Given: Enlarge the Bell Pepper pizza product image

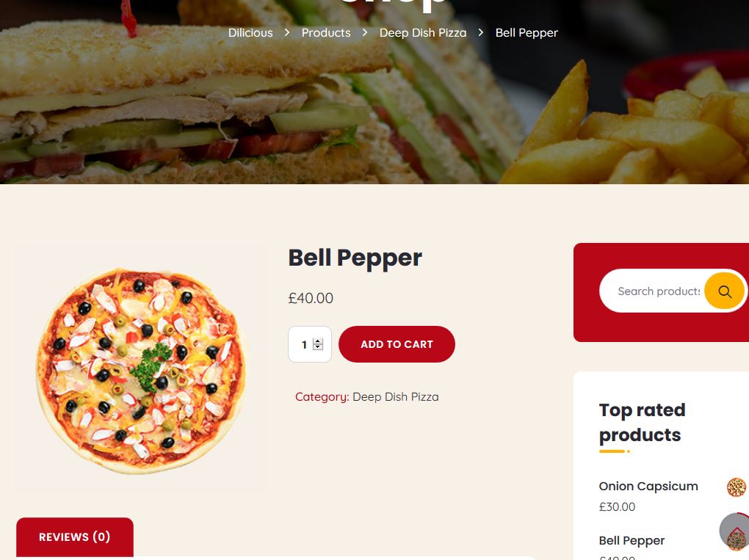Looking at the screenshot, I should [x=142, y=371].
